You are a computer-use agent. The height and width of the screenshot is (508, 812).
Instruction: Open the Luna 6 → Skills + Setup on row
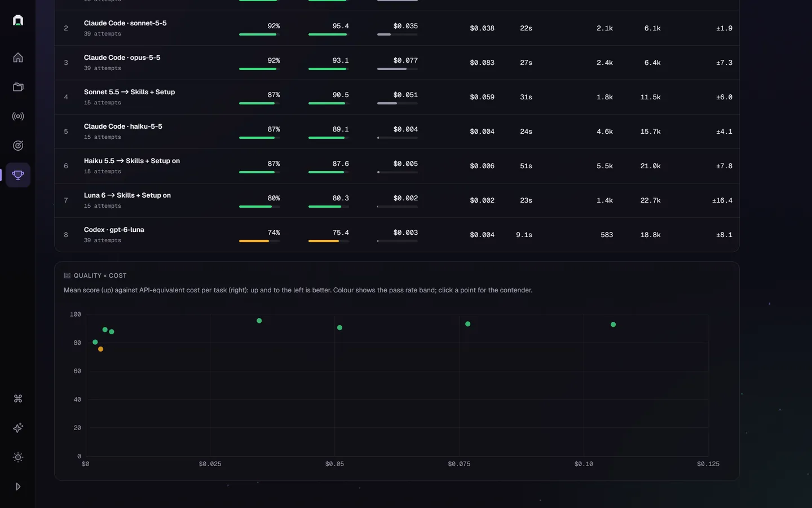click(397, 200)
